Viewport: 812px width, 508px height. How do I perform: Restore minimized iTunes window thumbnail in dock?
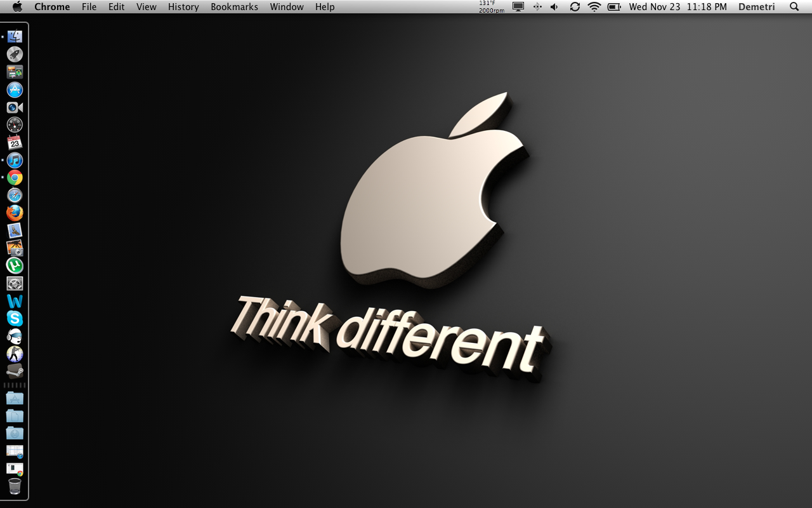point(15,451)
